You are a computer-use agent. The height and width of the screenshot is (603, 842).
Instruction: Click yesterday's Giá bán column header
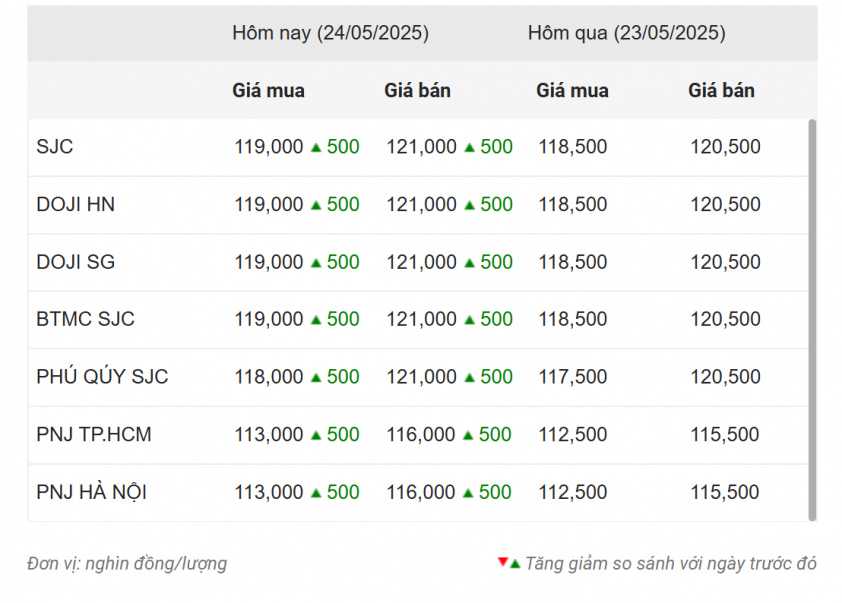[721, 90]
